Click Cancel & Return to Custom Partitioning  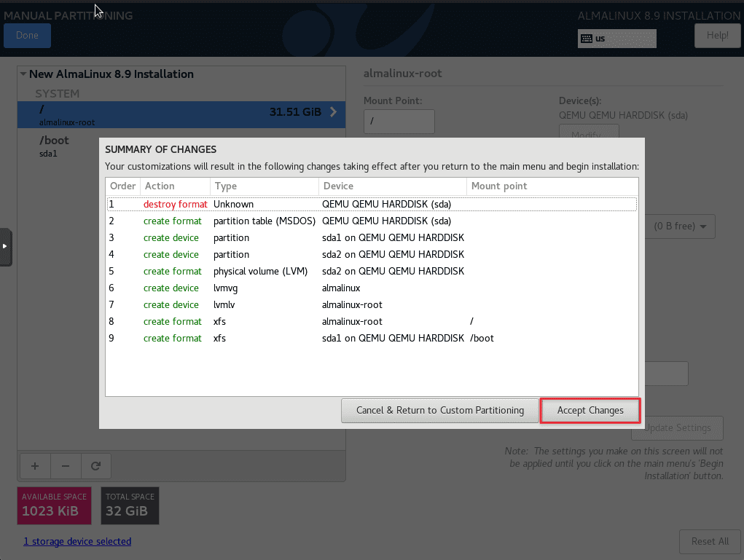(440, 410)
